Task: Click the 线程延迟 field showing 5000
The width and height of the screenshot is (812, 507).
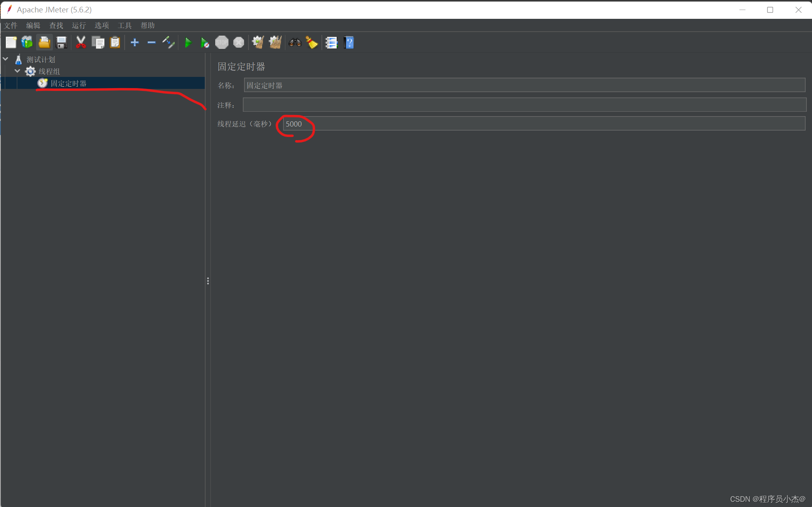Action: pos(544,124)
